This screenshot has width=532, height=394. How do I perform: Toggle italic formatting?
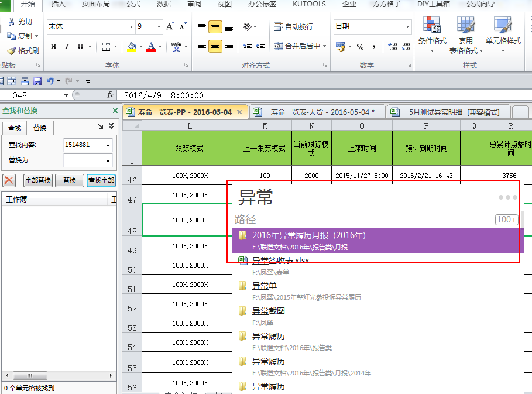click(x=67, y=47)
